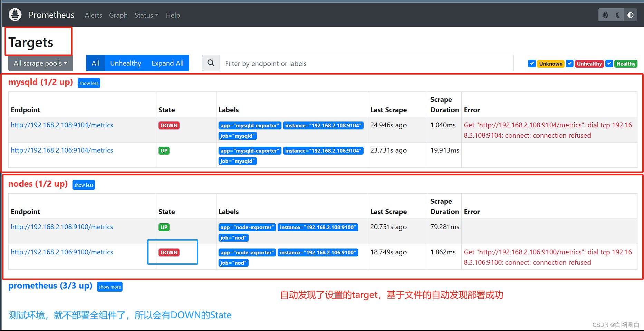Click the Unknown yellow badge label
644x331 pixels.
551,64
